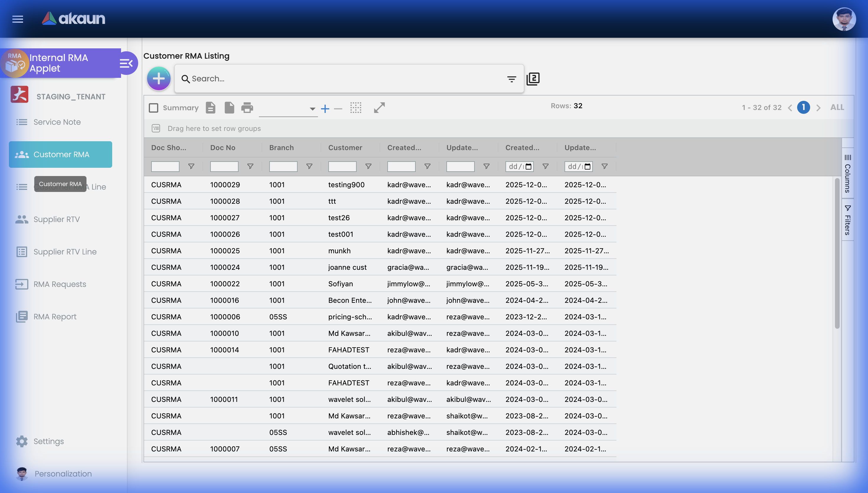Click the blue plus button to add a record
Image resolution: width=868 pixels, height=493 pixels.
[x=158, y=78]
